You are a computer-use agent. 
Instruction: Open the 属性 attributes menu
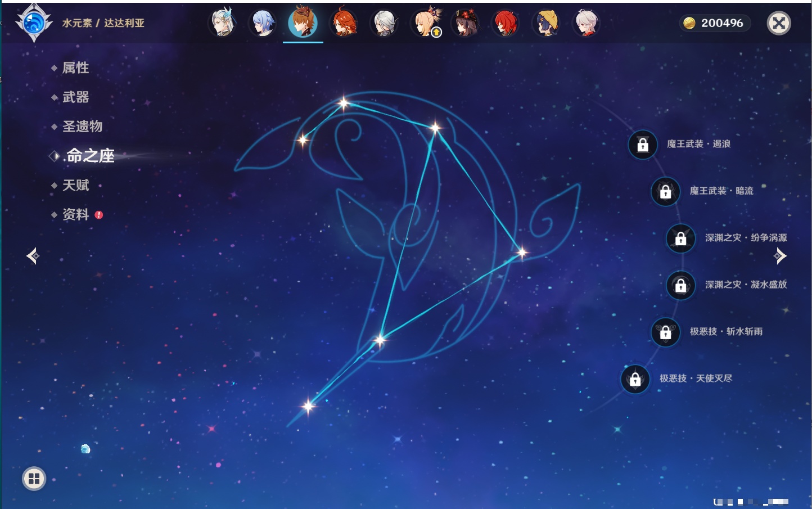(75, 68)
